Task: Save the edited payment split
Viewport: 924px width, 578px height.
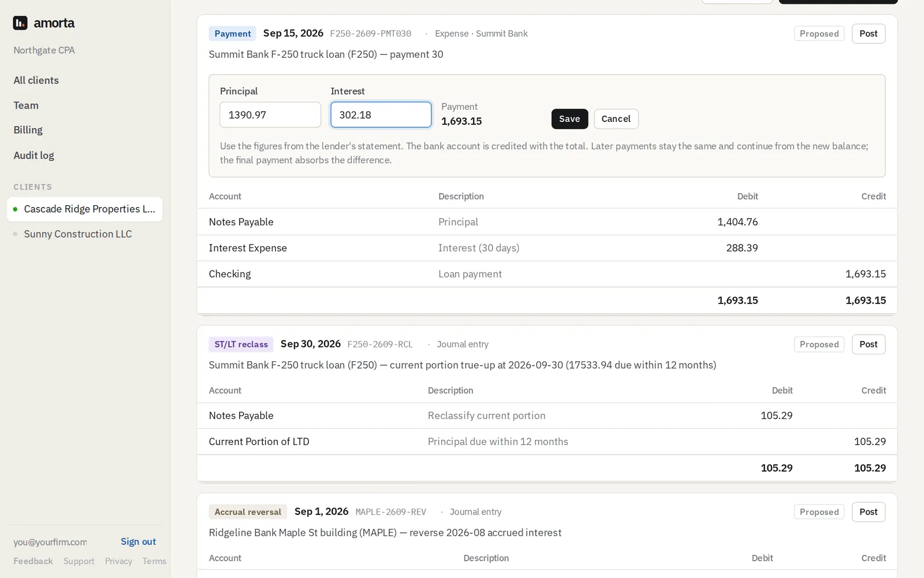Action: pos(569,119)
